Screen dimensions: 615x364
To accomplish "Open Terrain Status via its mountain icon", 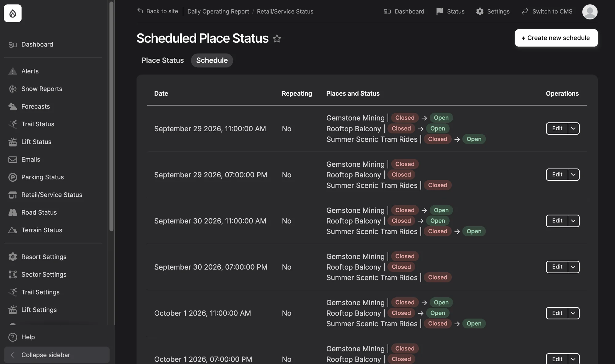I will tap(13, 230).
